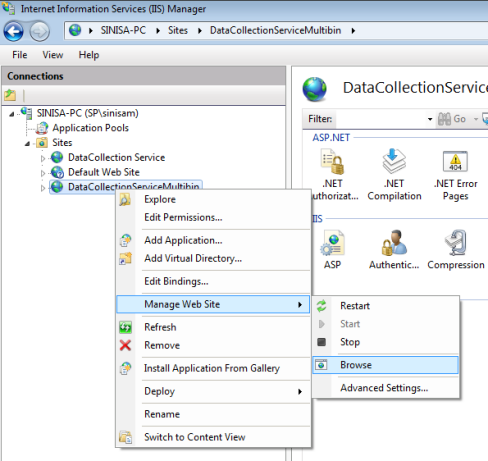Click SINISA-PC in the address breadcrumb

coord(123,30)
